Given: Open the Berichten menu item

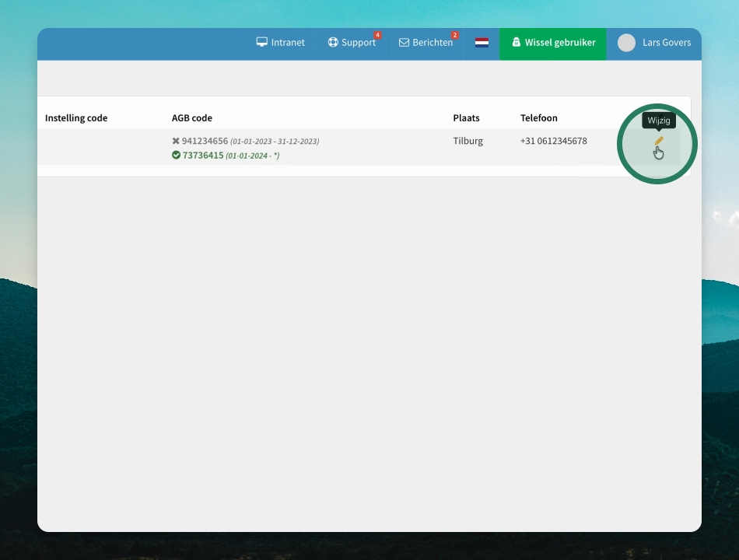Looking at the screenshot, I should coord(426,43).
